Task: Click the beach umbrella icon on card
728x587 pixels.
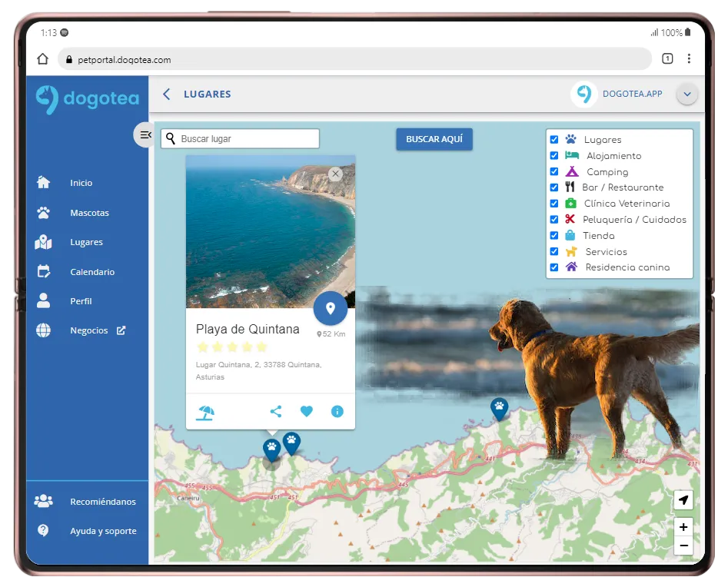Action: (205, 413)
